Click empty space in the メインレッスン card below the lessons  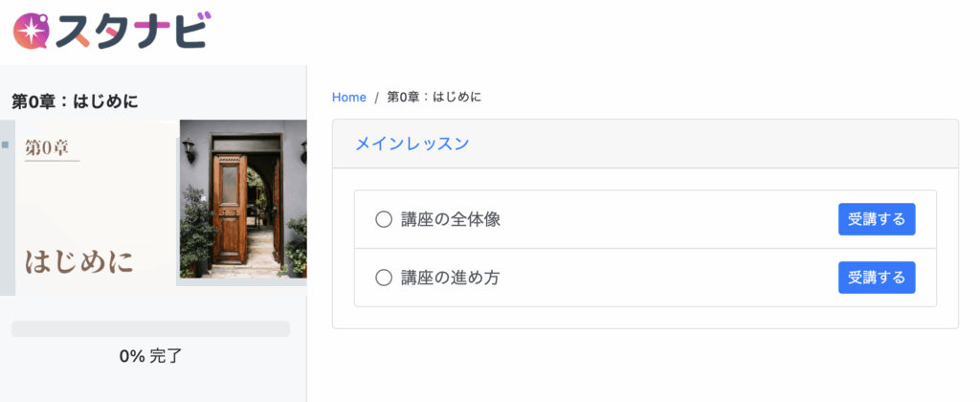point(645,317)
